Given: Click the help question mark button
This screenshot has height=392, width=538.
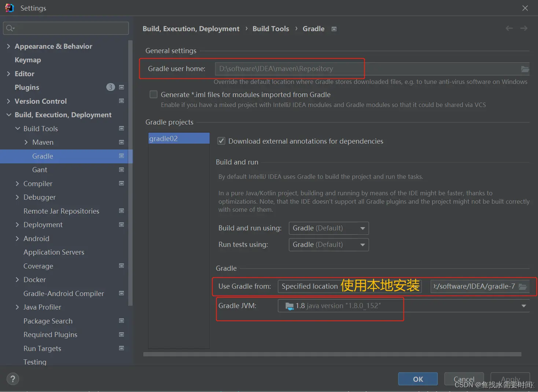Looking at the screenshot, I should tap(12, 379).
